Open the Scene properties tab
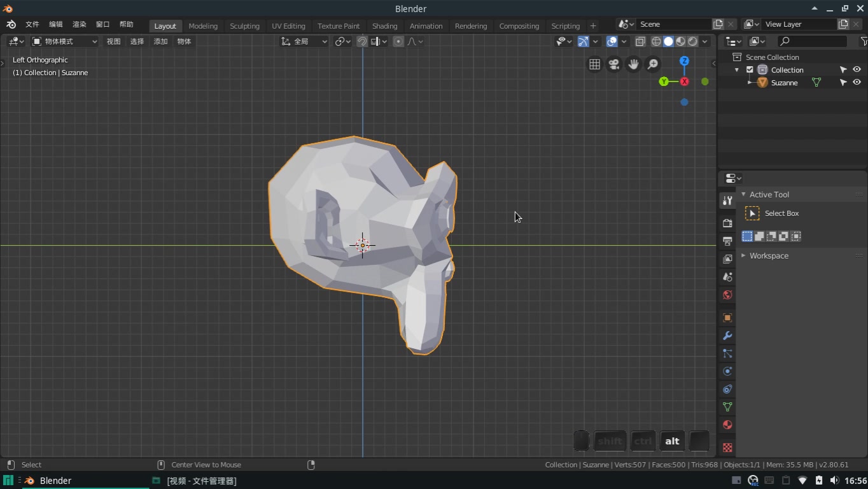868x489 pixels. click(727, 277)
